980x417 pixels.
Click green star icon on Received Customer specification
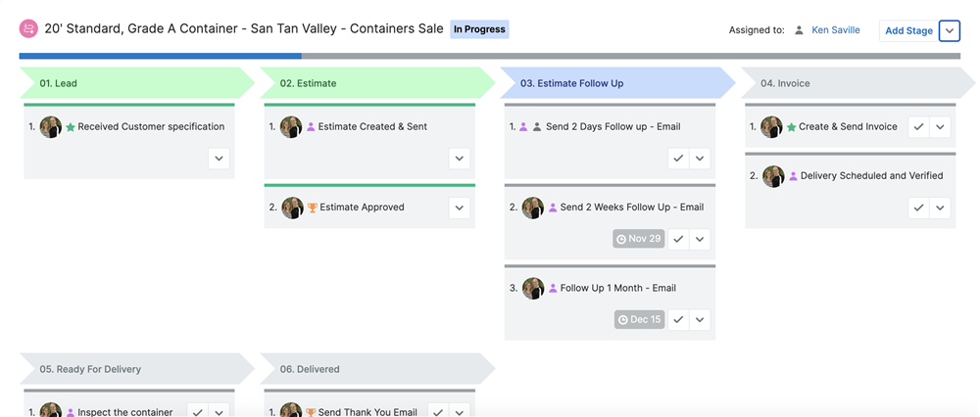71,126
